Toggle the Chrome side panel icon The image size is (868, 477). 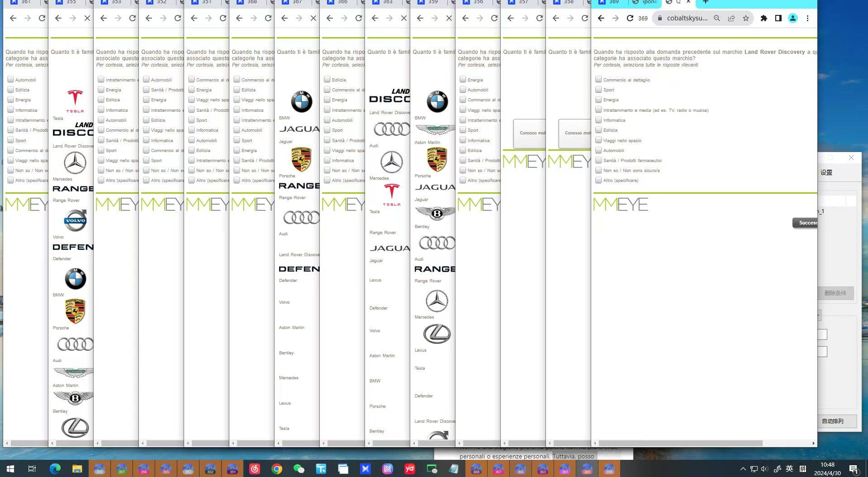click(778, 18)
